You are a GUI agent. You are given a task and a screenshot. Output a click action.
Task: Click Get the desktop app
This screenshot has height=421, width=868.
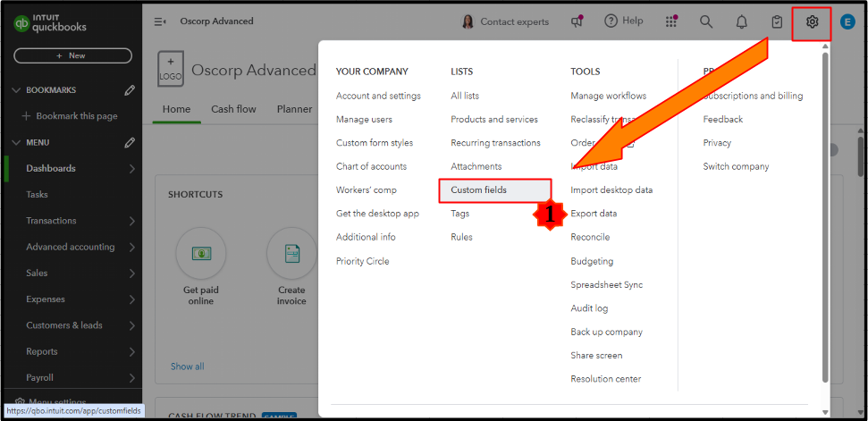377,214
